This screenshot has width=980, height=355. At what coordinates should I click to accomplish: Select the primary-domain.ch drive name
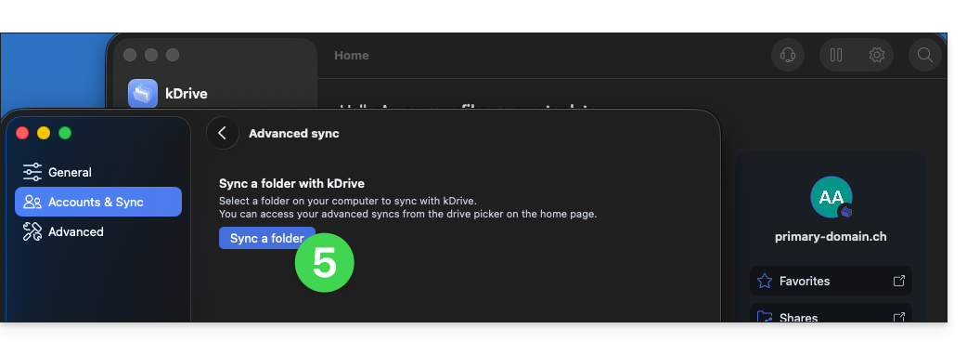tap(831, 237)
